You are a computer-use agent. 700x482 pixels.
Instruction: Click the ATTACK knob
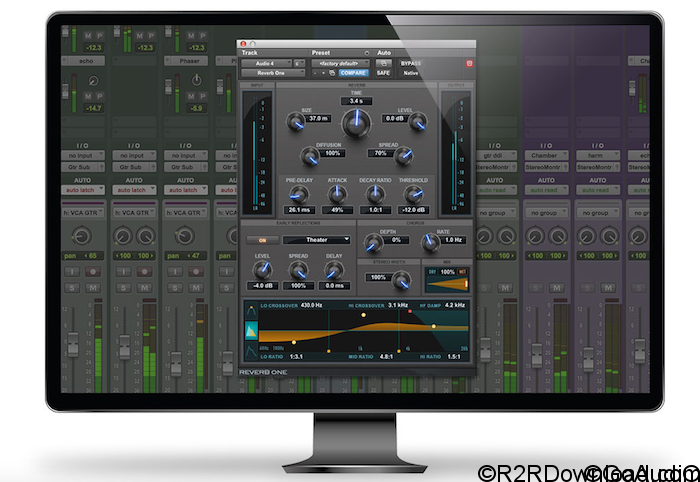(x=337, y=194)
